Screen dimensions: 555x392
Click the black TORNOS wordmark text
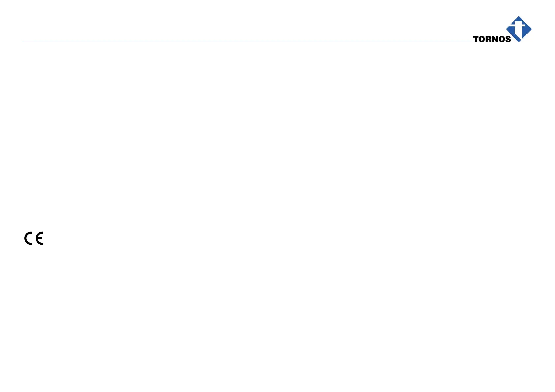tap(492, 39)
